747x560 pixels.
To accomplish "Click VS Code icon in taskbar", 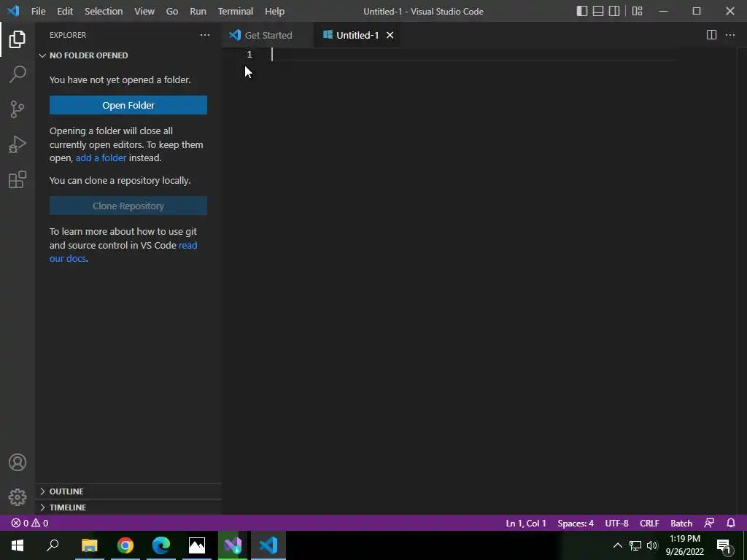I will click(268, 545).
